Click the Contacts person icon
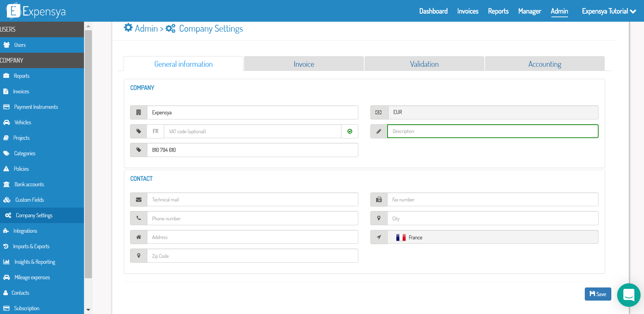Viewport: 644px width, 314px height. click(6, 293)
